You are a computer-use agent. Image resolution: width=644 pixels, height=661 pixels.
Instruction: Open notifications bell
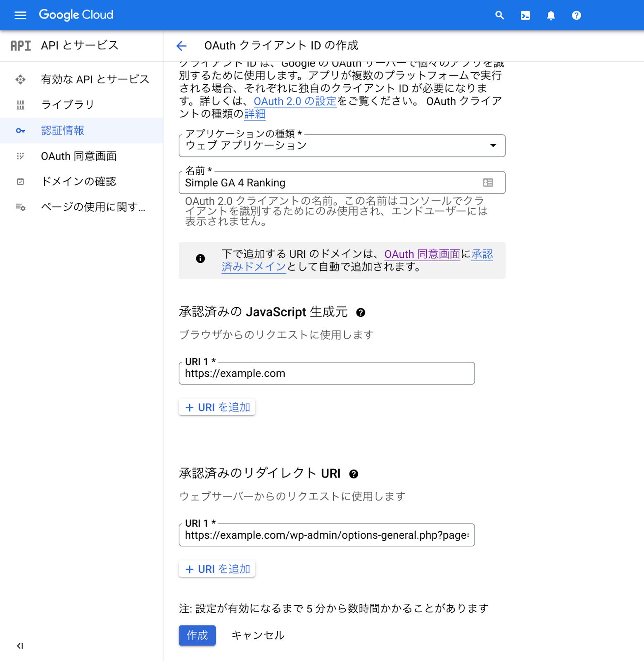click(551, 15)
